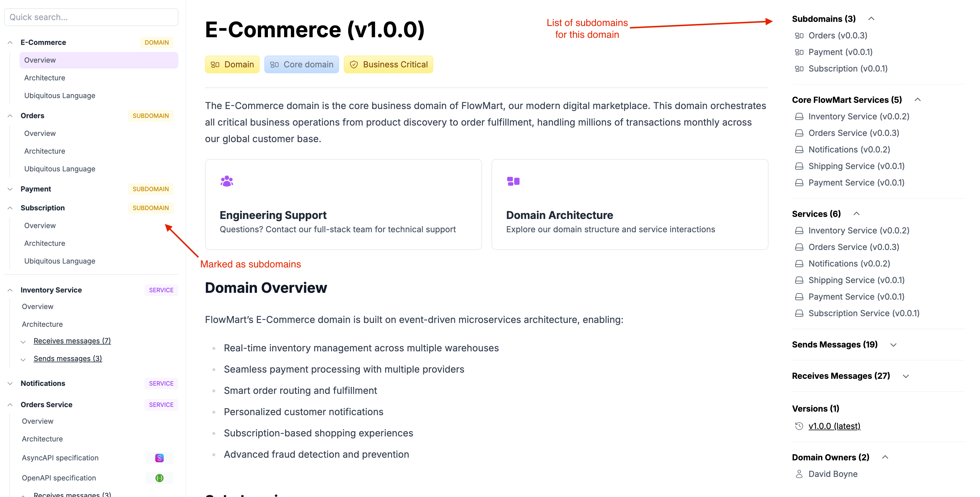Open the v1.0.0 (latest) version link

[x=834, y=426]
